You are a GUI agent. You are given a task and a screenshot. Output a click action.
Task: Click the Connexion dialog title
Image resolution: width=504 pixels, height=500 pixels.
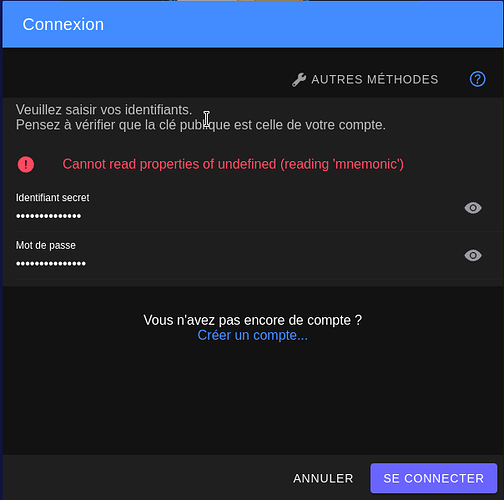63,24
